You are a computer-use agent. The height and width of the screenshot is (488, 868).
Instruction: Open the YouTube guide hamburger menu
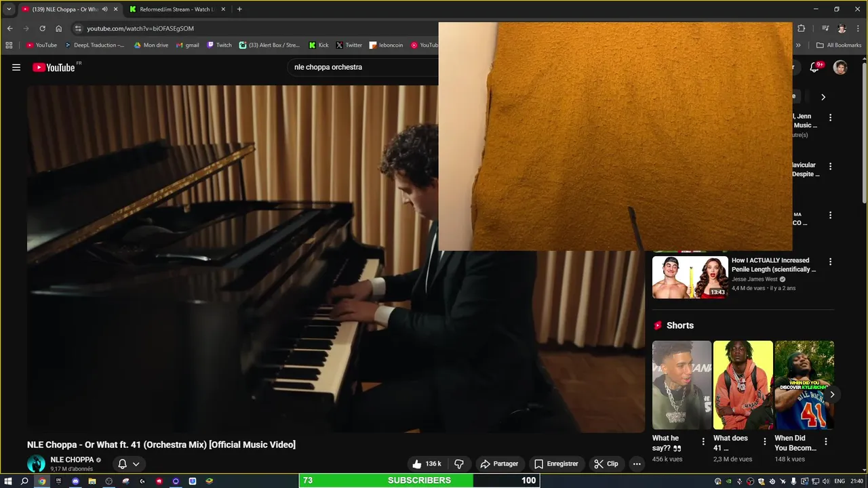pos(16,67)
